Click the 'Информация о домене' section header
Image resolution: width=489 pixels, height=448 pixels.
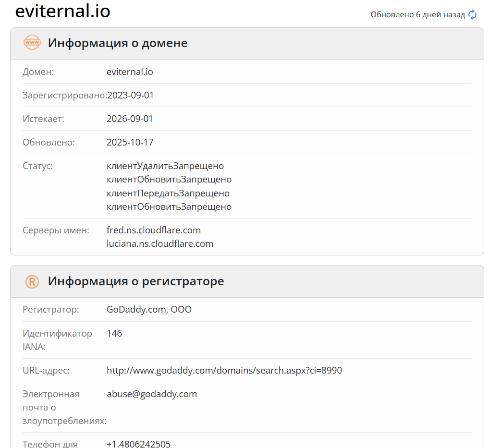tap(117, 43)
